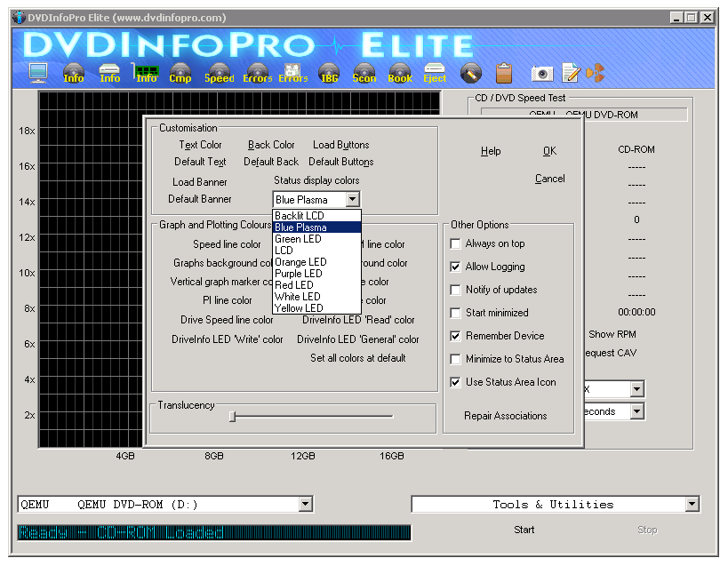Enable Minimize to Status Area
Viewport: 728px width, 566px height.
[455, 359]
